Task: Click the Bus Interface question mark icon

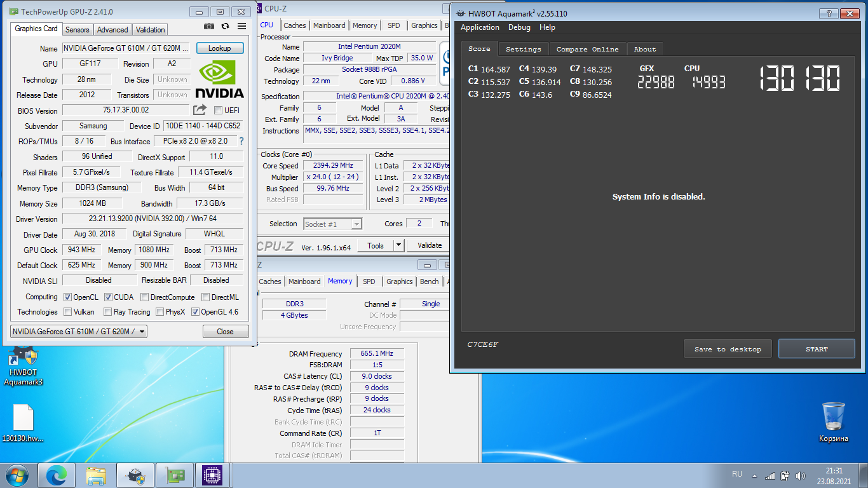Action: (x=241, y=141)
